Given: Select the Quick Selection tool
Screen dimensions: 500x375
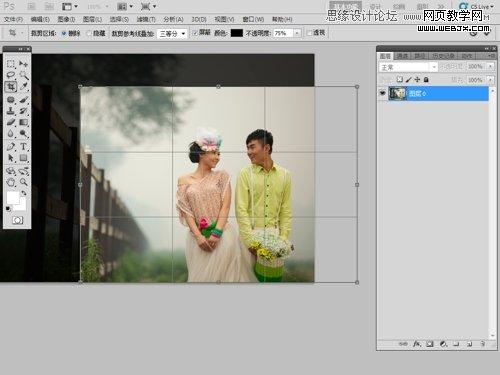Looking at the screenshot, I should pyautogui.click(x=23, y=75).
